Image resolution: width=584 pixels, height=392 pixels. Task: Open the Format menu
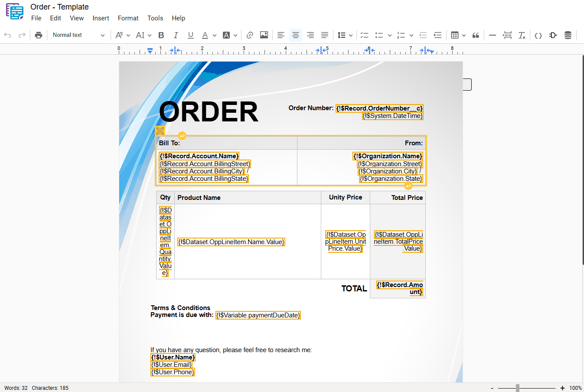(128, 18)
